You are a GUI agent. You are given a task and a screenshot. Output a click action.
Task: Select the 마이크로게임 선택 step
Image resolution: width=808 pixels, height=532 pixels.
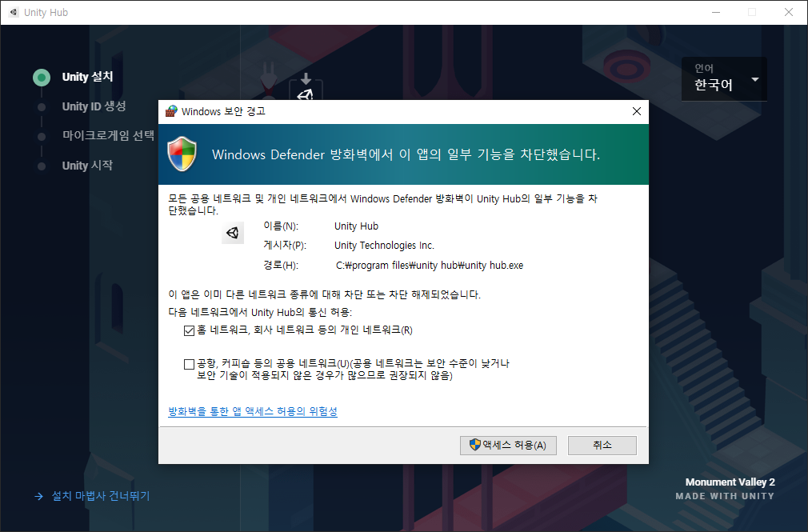pyautogui.click(x=108, y=135)
